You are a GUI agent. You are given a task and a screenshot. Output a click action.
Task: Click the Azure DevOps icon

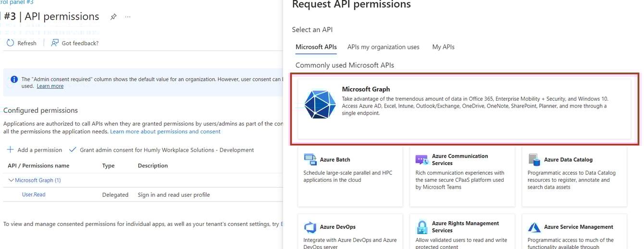pyautogui.click(x=310, y=227)
